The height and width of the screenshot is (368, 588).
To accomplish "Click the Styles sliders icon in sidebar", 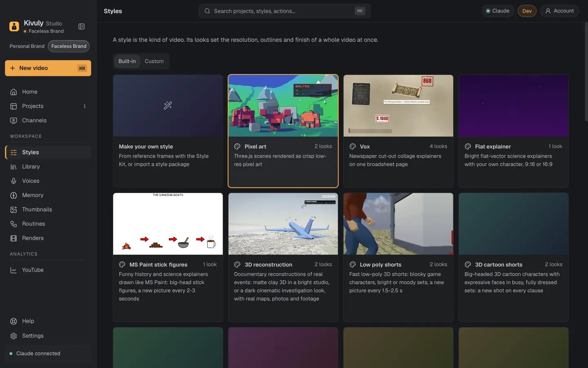I will pyautogui.click(x=13, y=153).
